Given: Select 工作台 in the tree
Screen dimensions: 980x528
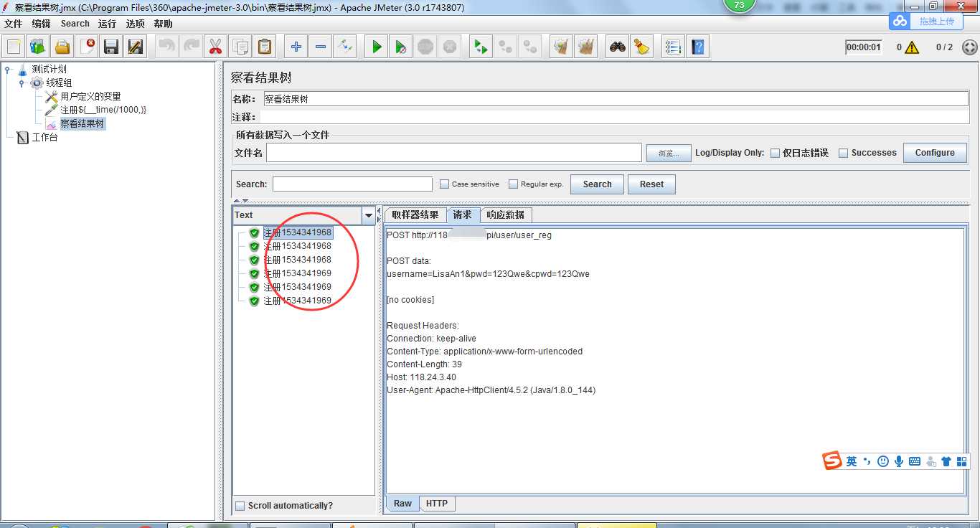Looking at the screenshot, I should click(44, 137).
